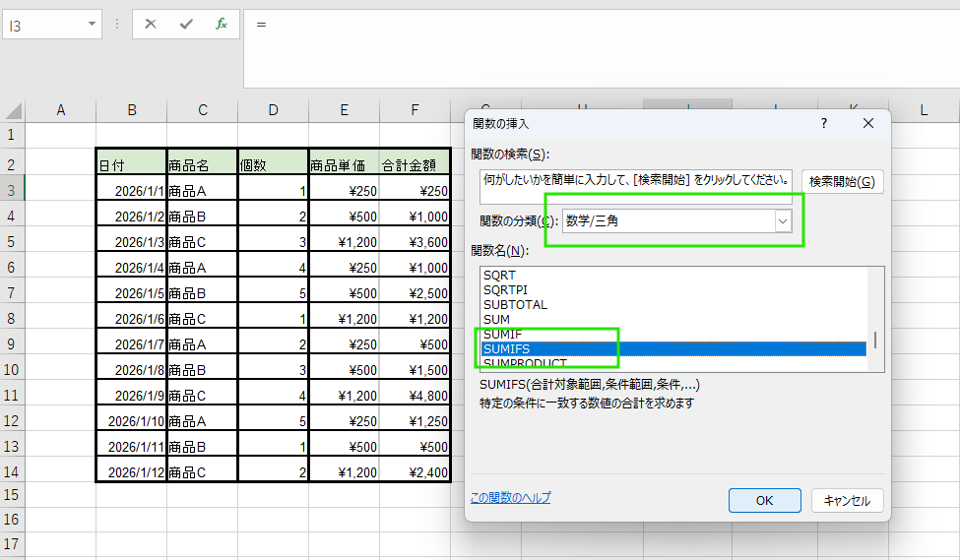Open the この関数のヘルプ link

510,498
